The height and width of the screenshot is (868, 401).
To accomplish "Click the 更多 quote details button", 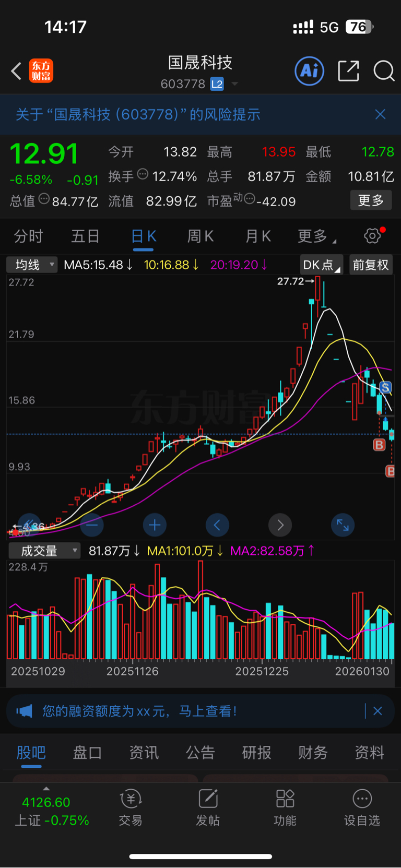I will tap(371, 200).
